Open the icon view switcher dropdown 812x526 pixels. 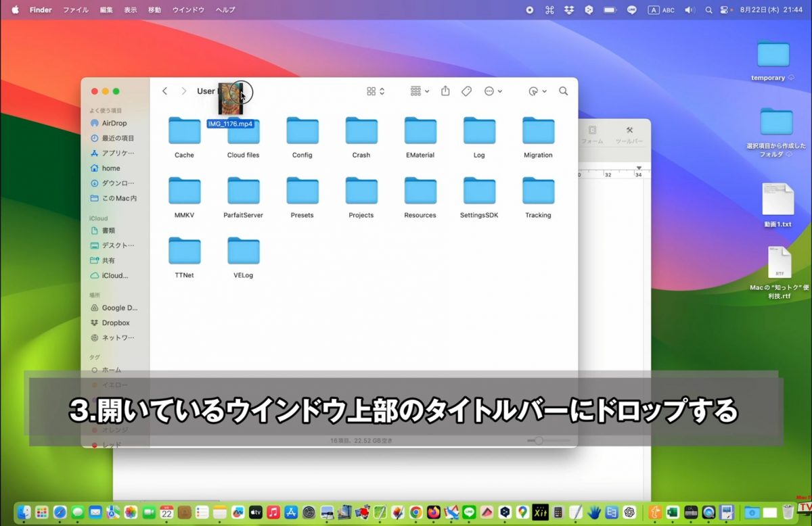coord(376,91)
